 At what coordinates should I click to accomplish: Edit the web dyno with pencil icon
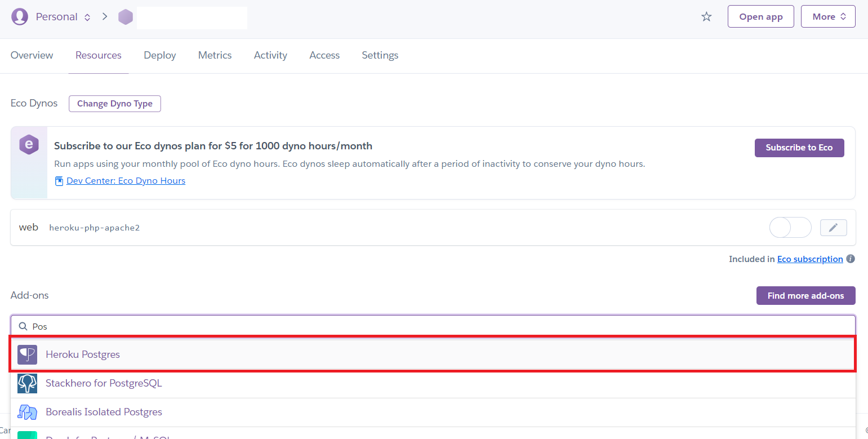click(x=834, y=228)
